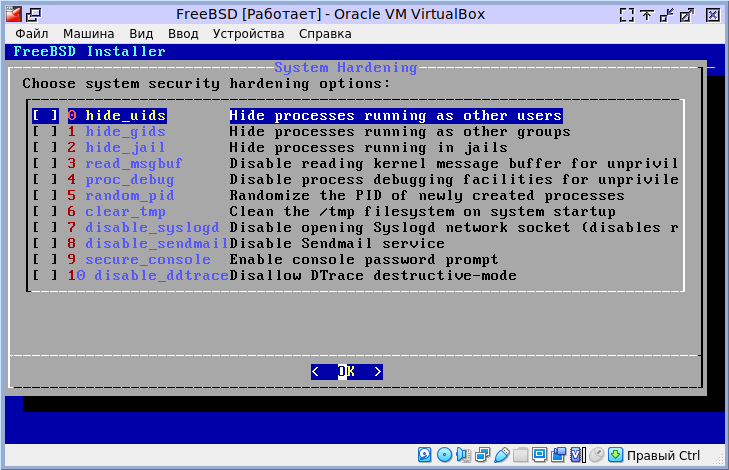Click the USB devices status icon
This screenshot has height=470, width=729.
(502, 455)
